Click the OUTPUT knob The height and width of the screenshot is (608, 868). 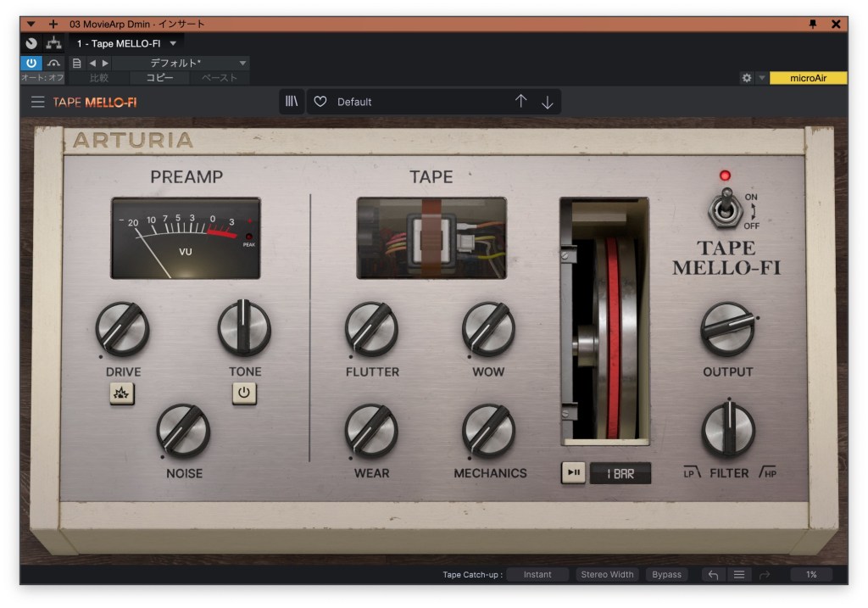[x=727, y=329]
